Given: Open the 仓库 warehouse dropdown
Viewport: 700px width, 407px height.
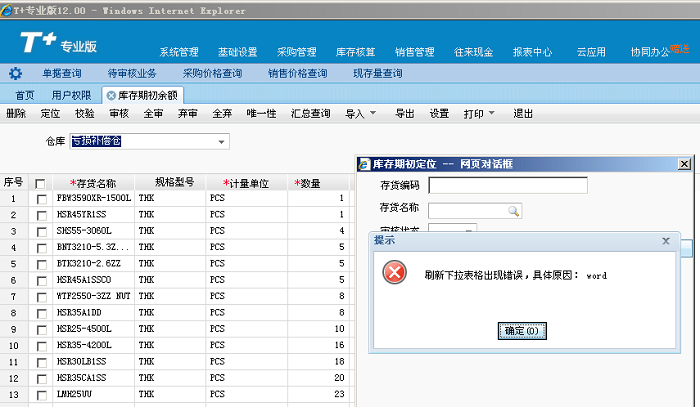Looking at the screenshot, I should tap(221, 142).
